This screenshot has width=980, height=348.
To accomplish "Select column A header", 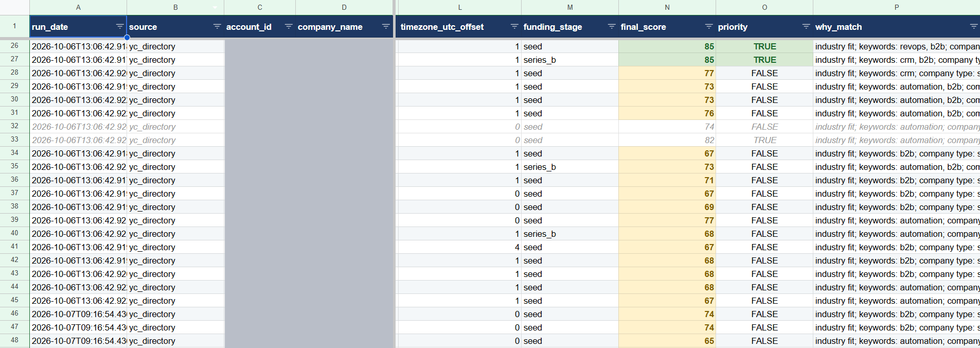I will [x=78, y=7].
